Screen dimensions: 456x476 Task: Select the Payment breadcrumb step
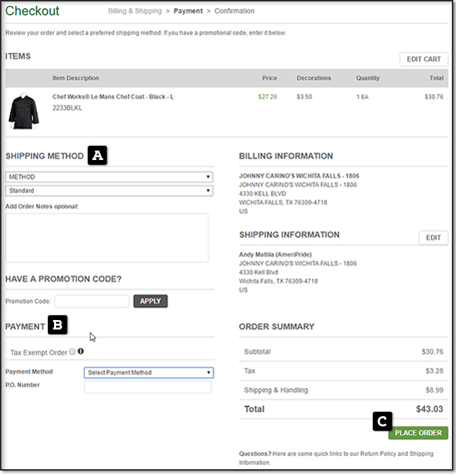pos(187,11)
